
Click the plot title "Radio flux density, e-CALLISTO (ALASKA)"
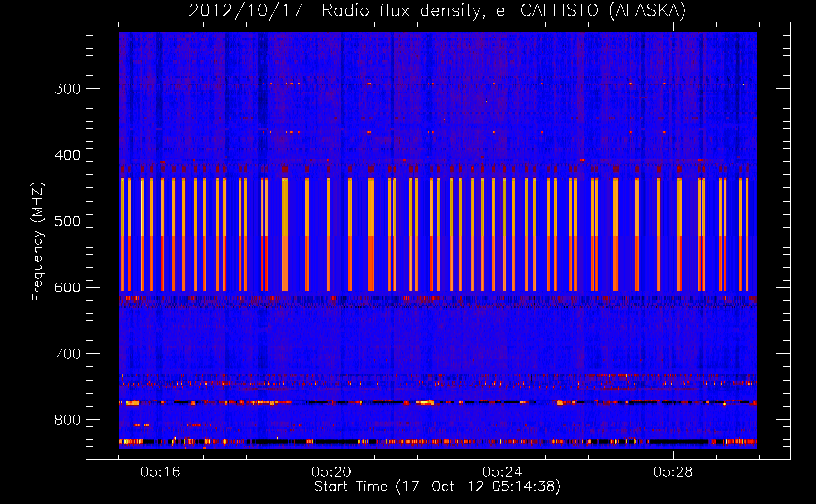(503, 10)
